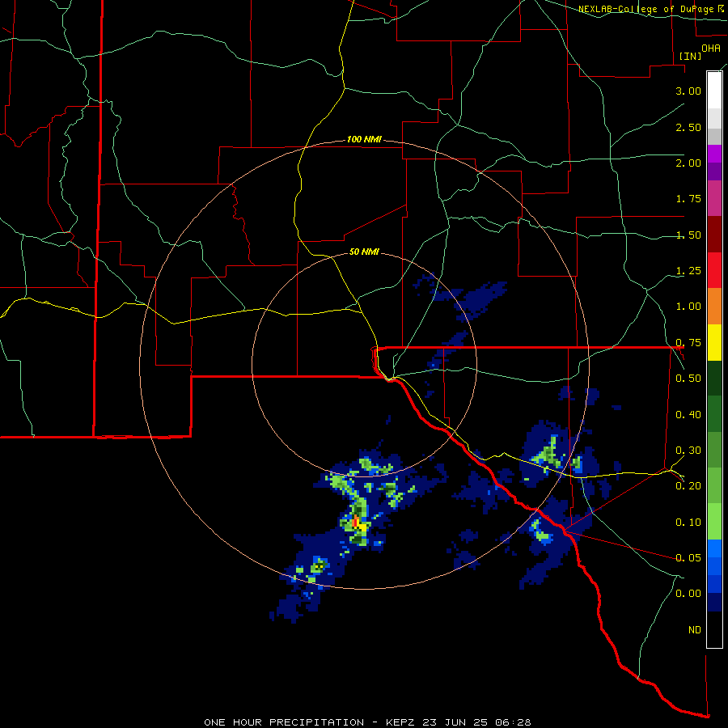Click the "0.40" legend value
This screenshot has width=728, height=728.
[x=688, y=414]
